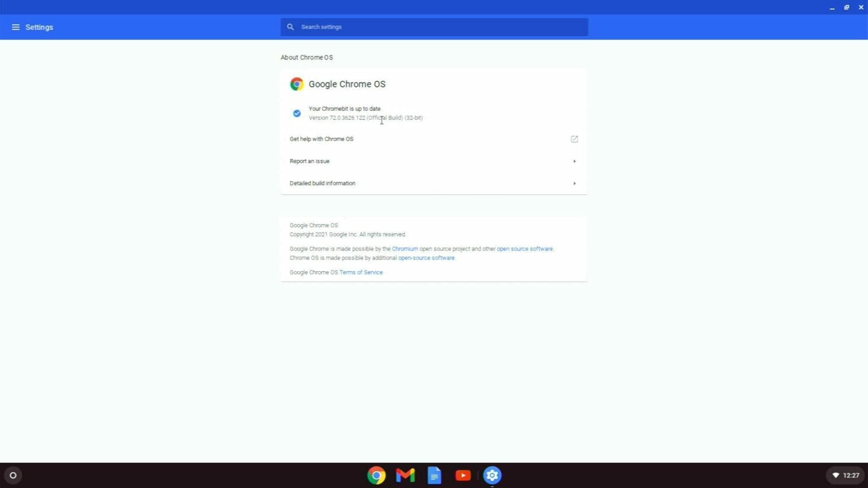Open the settings navigation hamburger menu
This screenshot has width=868, height=488.
pyautogui.click(x=15, y=27)
